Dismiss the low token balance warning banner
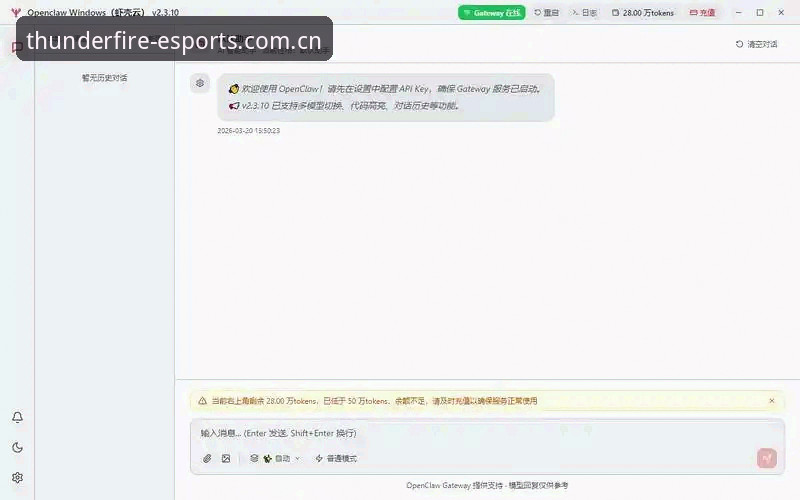The height and width of the screenshot is (500, 800). (772, 401)
